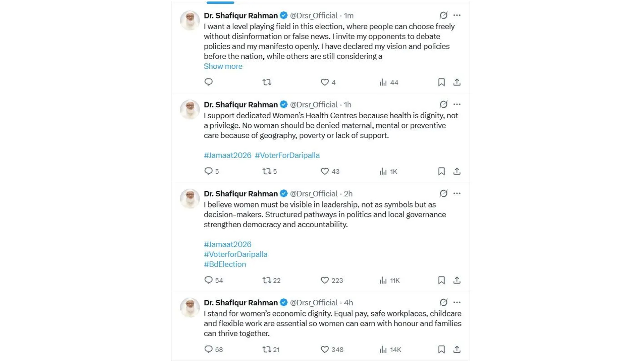
Task: Select the active tab with blue underline
Action: [220, 2]
